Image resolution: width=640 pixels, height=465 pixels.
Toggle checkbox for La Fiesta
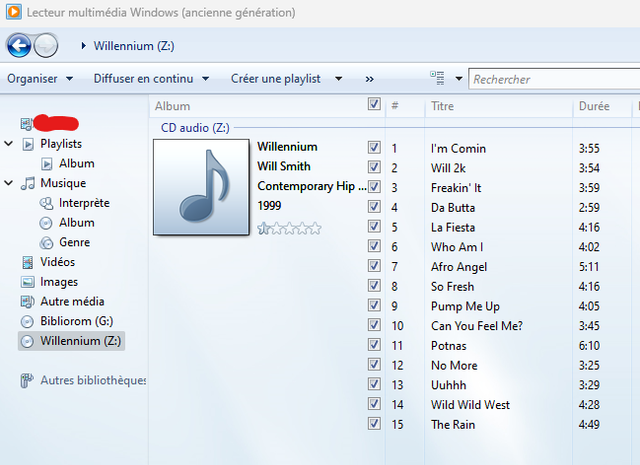(374, 226)
